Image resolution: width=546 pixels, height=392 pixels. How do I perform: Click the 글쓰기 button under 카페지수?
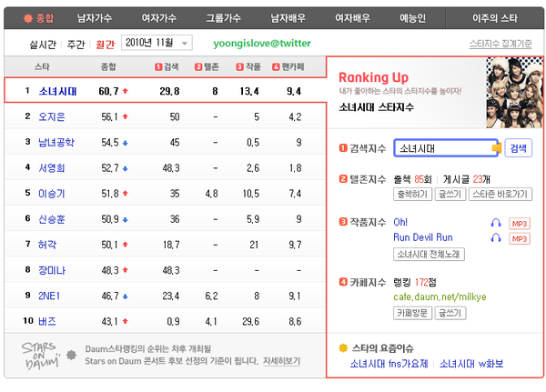tap(450, 313)
